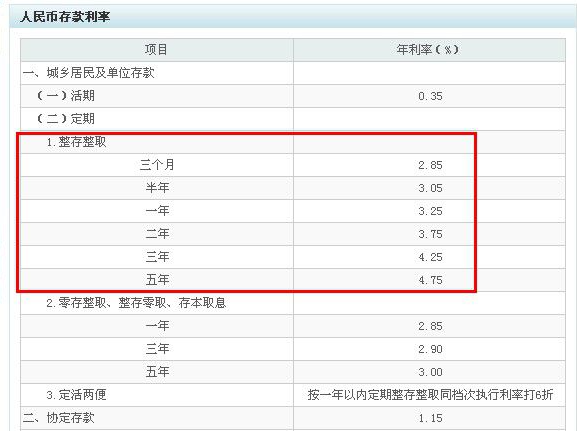Click the (二)定期 row label

[66, 119]
